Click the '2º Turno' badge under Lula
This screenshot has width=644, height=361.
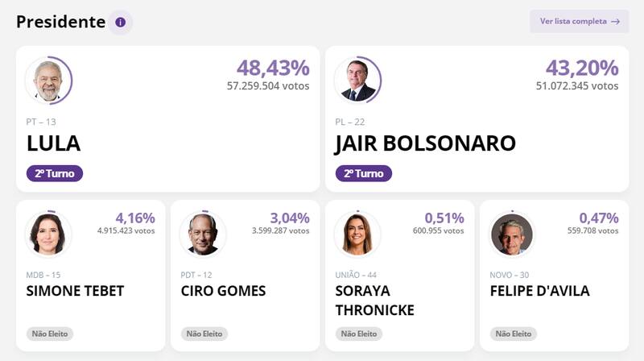tap(55, 173)
